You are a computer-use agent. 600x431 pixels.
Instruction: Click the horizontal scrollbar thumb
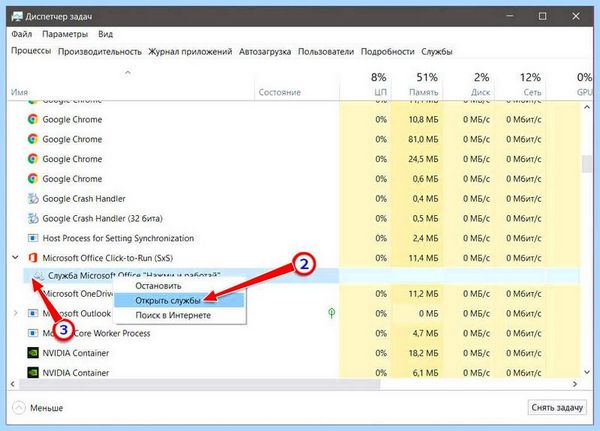[199, 384]
